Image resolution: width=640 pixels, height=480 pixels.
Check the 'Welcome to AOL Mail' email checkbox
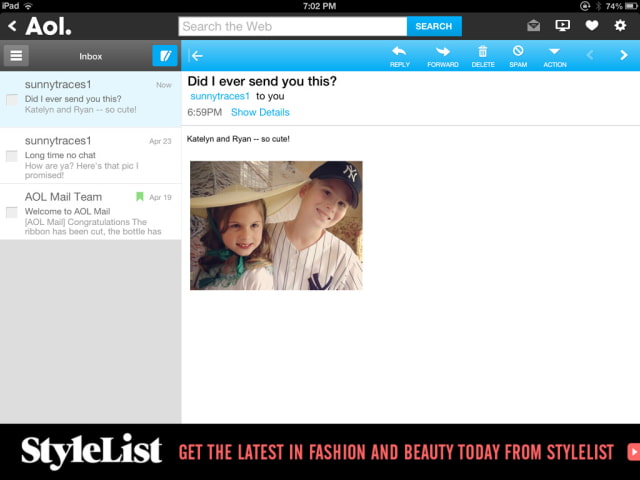pyautogui.click(x=12, y=212)
